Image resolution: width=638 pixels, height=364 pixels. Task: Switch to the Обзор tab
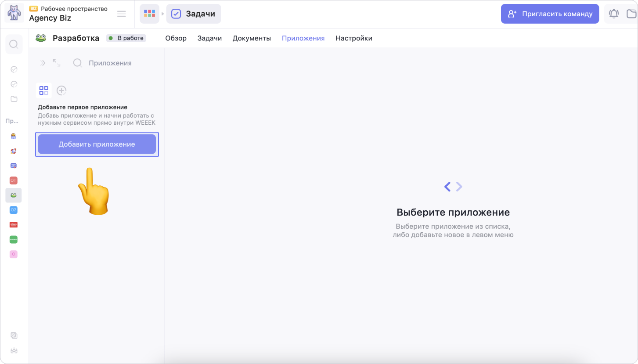(x=176, y=38)
